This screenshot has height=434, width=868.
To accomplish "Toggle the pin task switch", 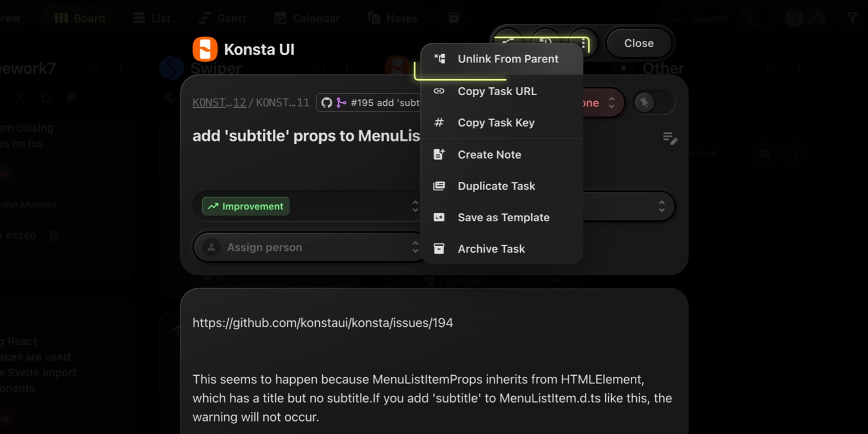I will click(x=653, y=103).
